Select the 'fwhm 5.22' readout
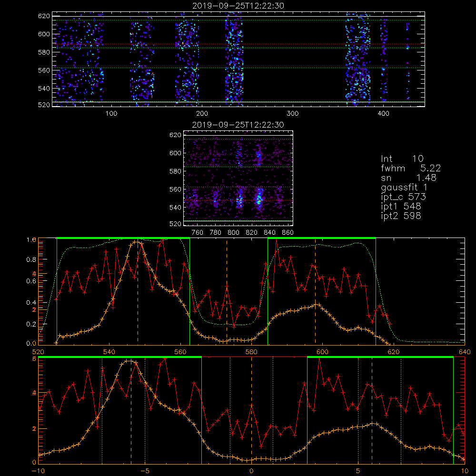476x476 pixels. coord(411,168)
